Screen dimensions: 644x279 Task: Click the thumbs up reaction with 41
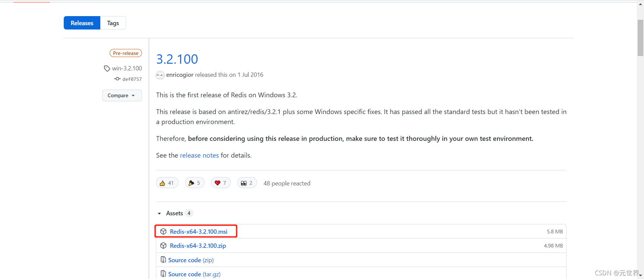coord(167,183)
